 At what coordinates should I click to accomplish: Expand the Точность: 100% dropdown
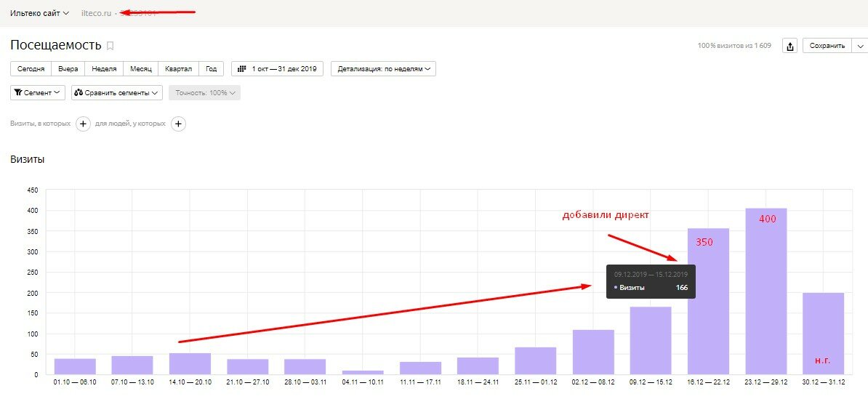pos(205,93)
